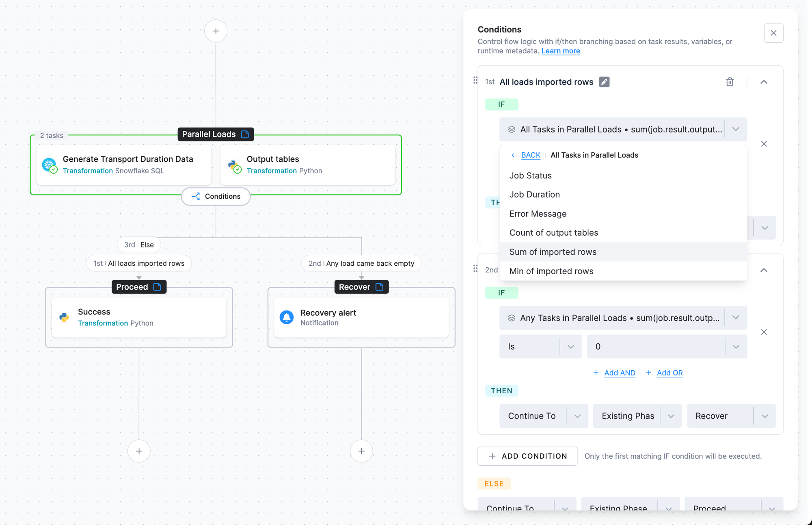The height and width of the screenshot is (525, 812).
Task: Click the Recover phase title
Action: click(x=354, y=287)
